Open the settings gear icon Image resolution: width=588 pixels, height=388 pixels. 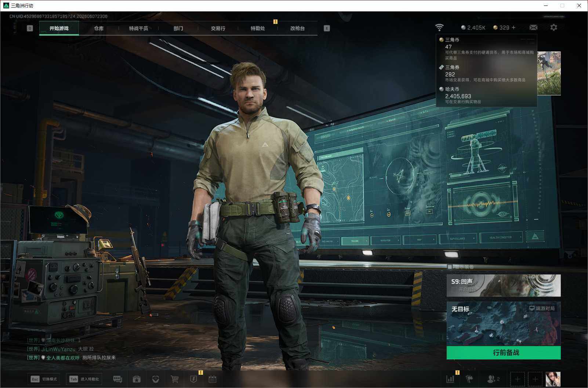553,28
